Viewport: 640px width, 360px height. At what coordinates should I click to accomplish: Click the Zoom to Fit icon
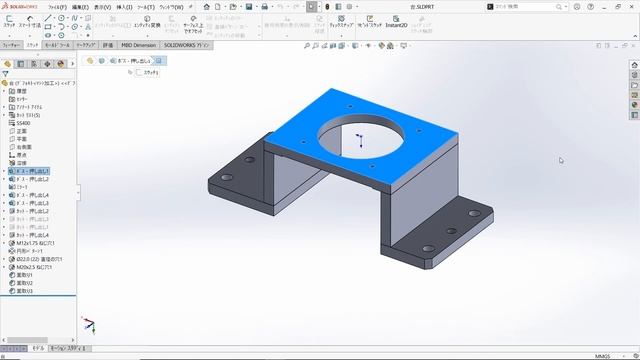pyautogui.click(x=307, y=46)
